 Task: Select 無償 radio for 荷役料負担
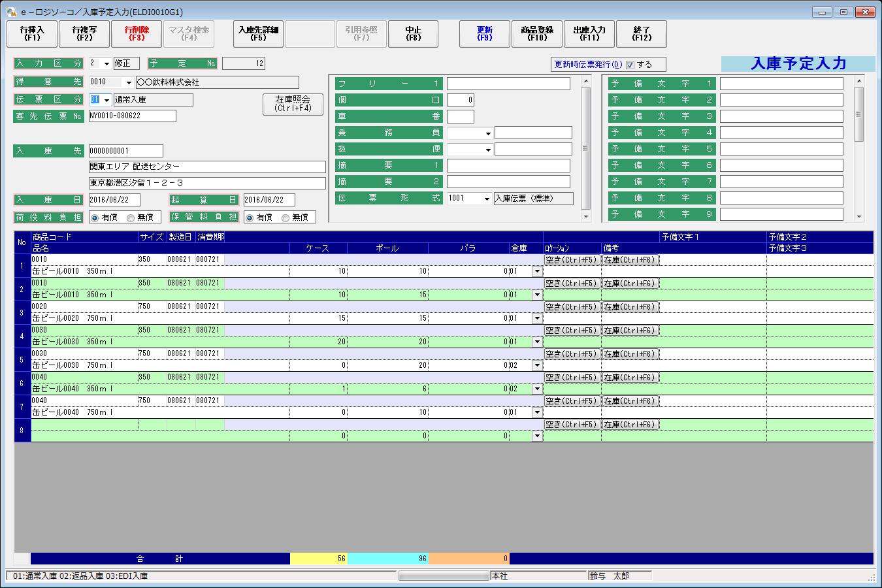pyautogui.click(x=131, y=218)
